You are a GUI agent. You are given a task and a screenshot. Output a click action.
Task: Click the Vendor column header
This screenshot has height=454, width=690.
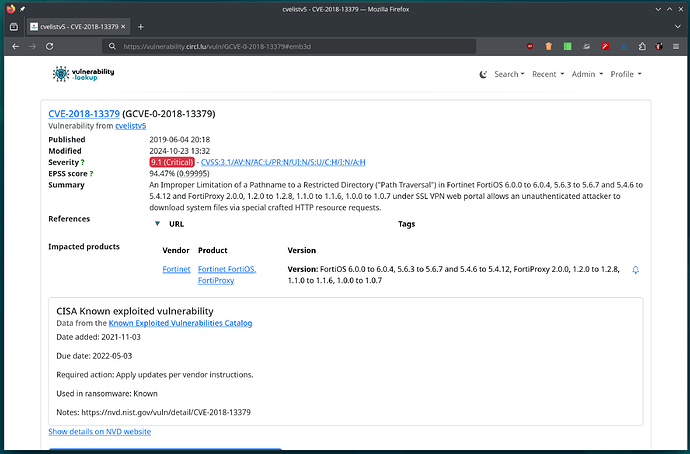(176, 250)
